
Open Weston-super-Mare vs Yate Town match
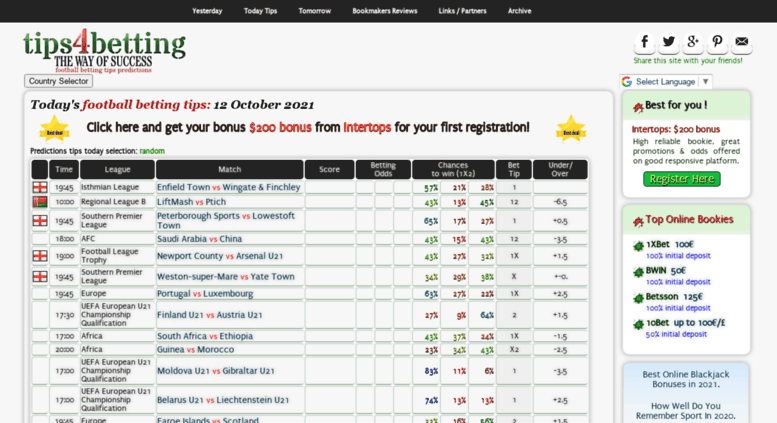(225, 276)
